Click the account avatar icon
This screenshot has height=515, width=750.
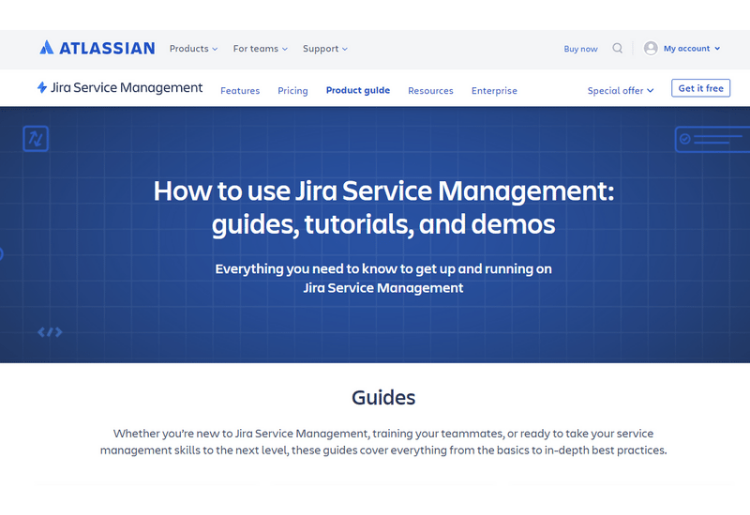(651, 48)
